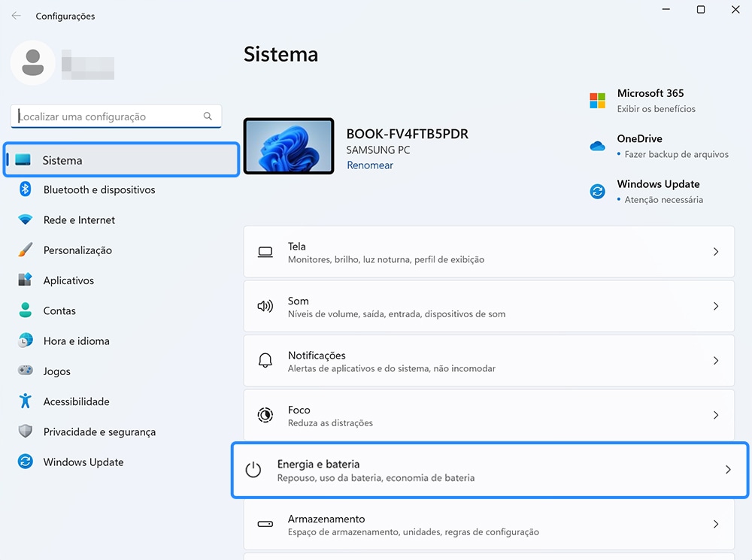752x560 pixels.
Task: Open Acessibilidade via its icon
Action: click(x=26, y=401)
